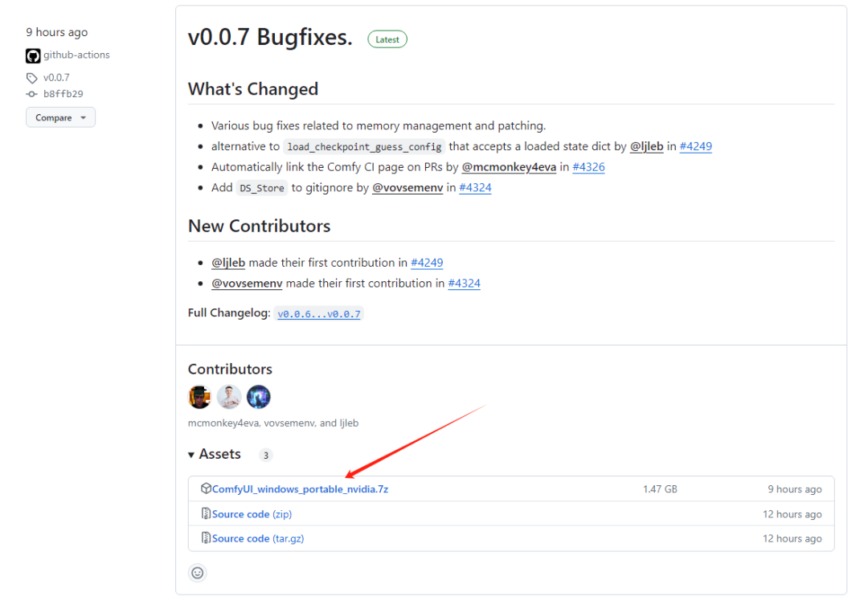Viewport: 868px width, 609px height.
Task: Open the Compare dropdown
Action: (60, 117)
